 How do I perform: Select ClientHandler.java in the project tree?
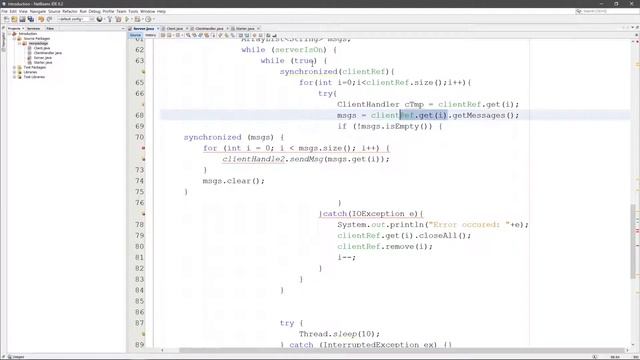(47, 53)
